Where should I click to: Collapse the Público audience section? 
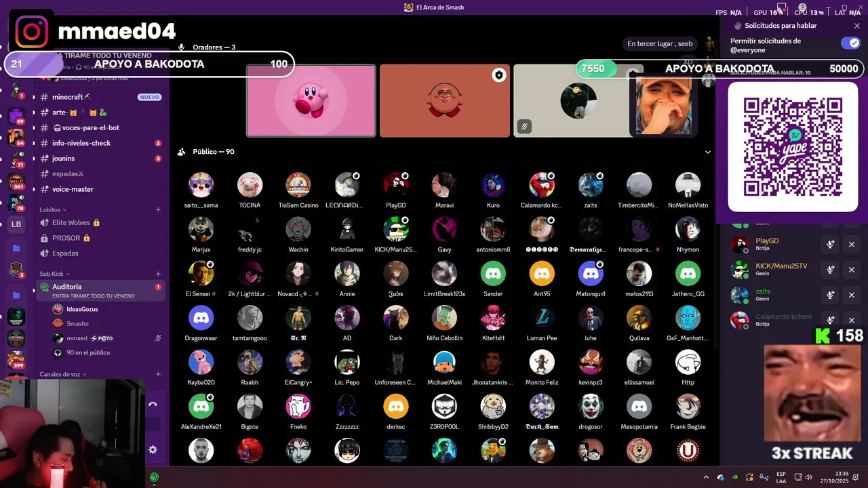pos(707,152)
